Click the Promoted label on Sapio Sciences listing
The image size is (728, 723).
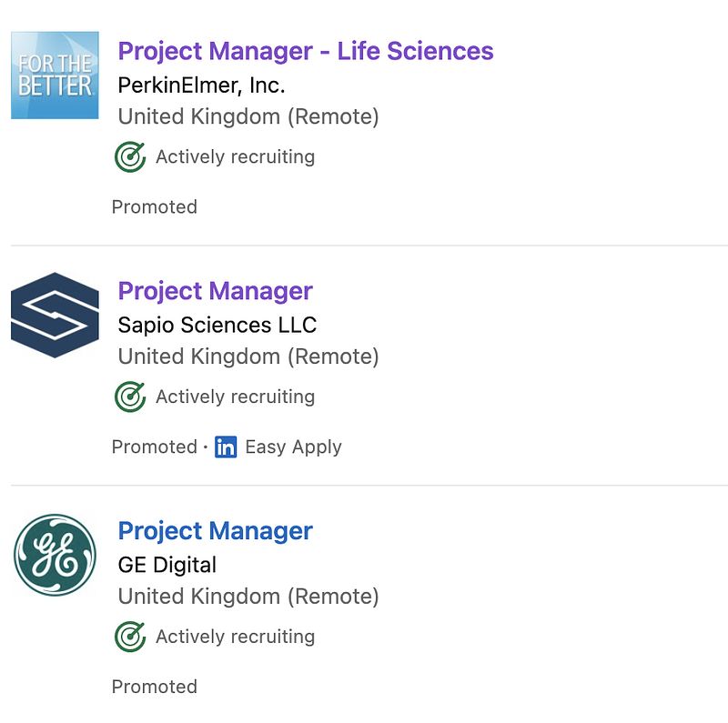pos(154,447)
